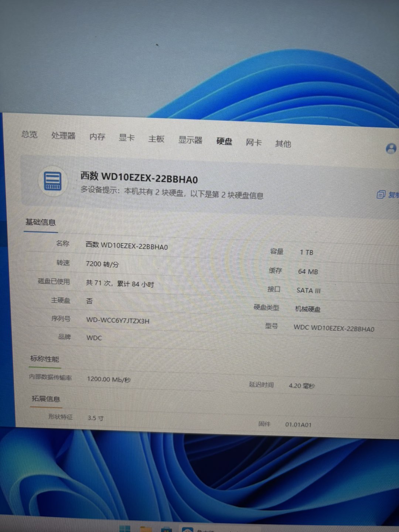The height and width of the screenshot is (532, 399).
Task: Select the usage text 共 71 次, 累计 84 小时
Action: 120,283
